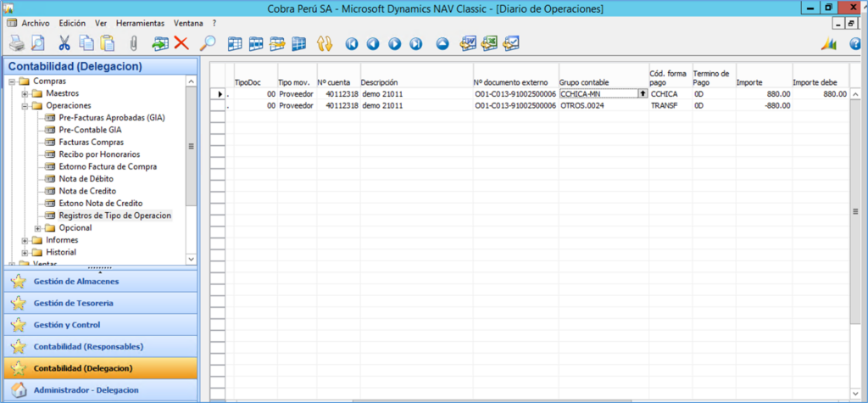Open Pre-Contable GIA

90,130
